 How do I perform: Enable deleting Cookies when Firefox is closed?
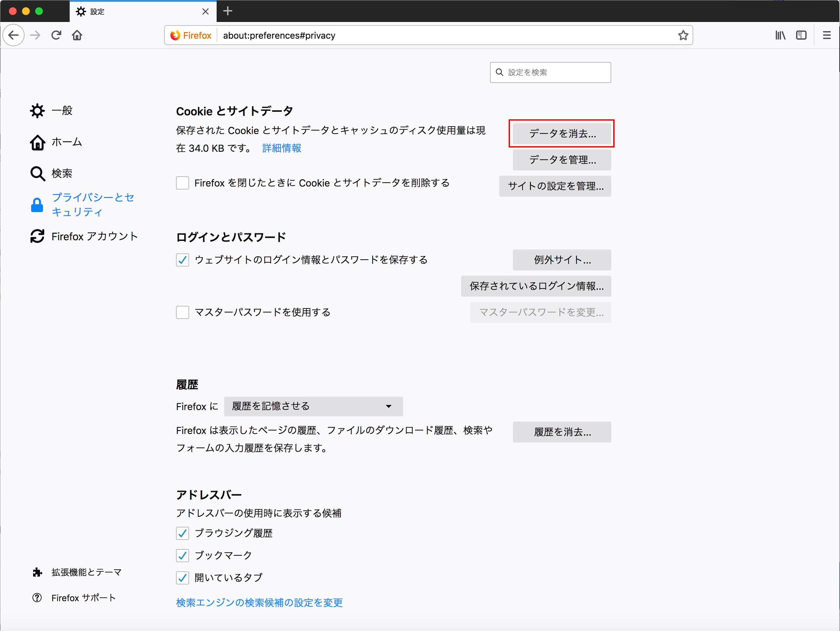pyautogui.click(x=183, y=183)
